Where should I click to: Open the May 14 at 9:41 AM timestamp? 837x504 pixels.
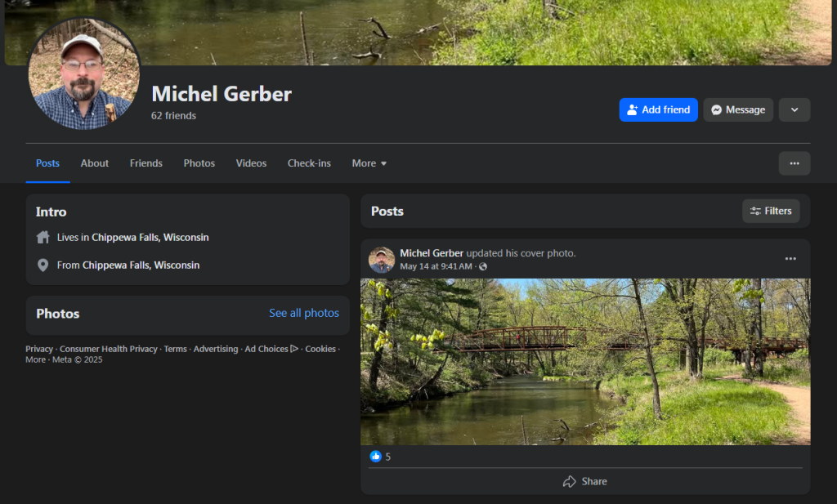click(436, 266)
